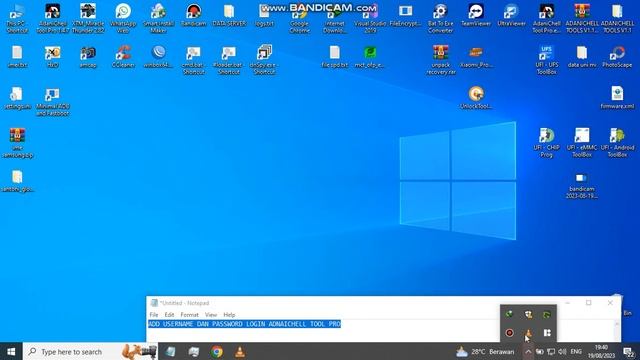The width and height of the screenshot is (640, 360).
Task: Select the Minimal ADB and Fastboot icon
Action: point(53,102)
